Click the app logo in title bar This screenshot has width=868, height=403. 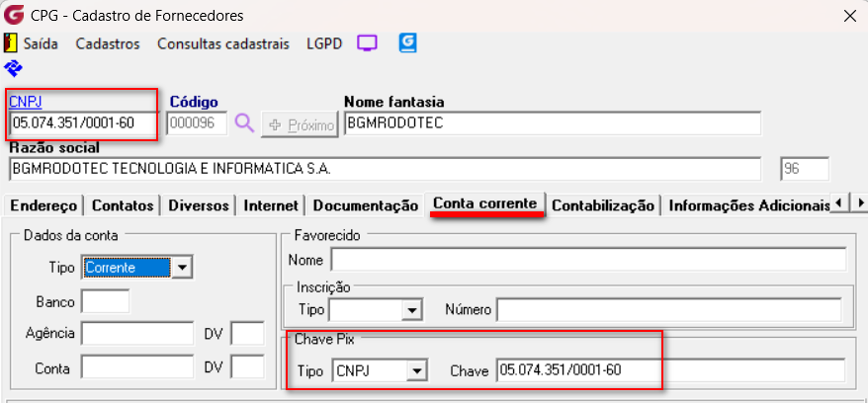(13, 16)
